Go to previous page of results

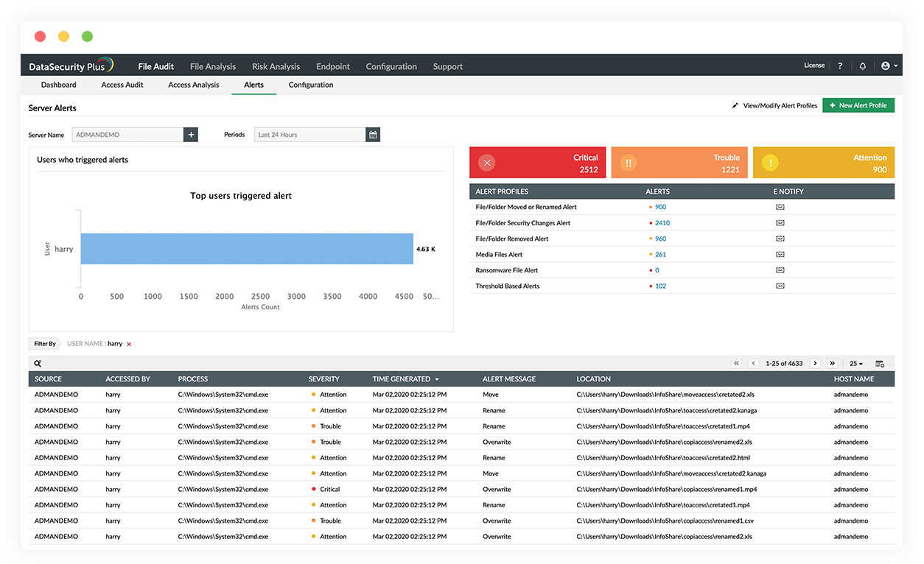753,363
